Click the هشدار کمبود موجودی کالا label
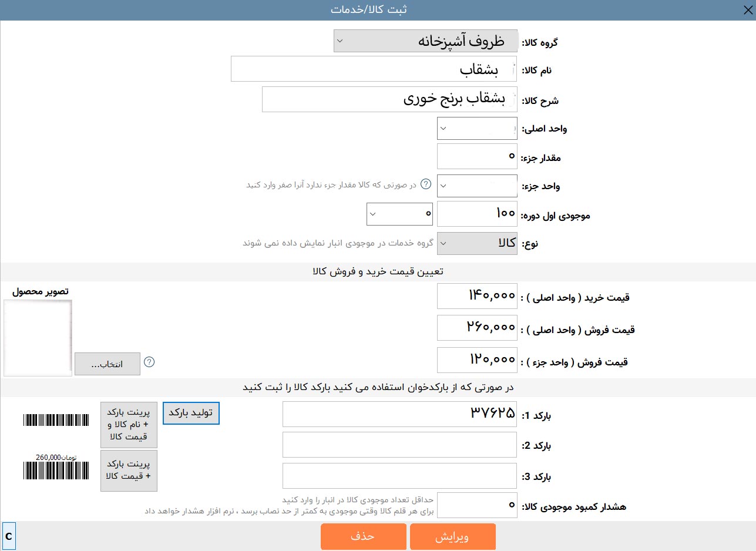 point(574,506)
